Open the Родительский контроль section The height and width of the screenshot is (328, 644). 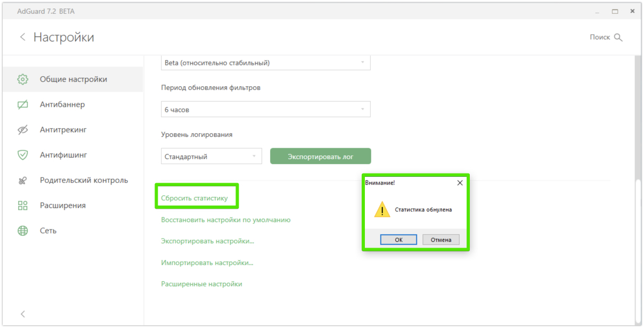point(72,181)
